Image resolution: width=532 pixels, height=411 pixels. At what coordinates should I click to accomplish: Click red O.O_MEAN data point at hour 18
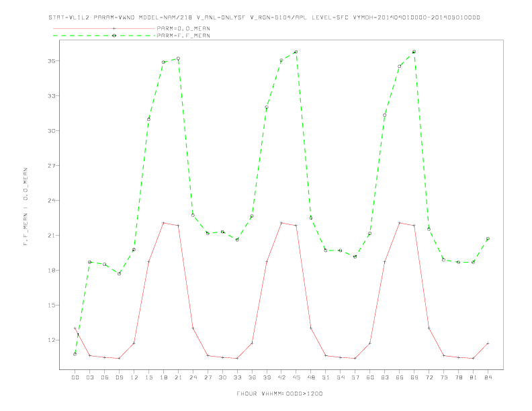[x=163, y=223]
